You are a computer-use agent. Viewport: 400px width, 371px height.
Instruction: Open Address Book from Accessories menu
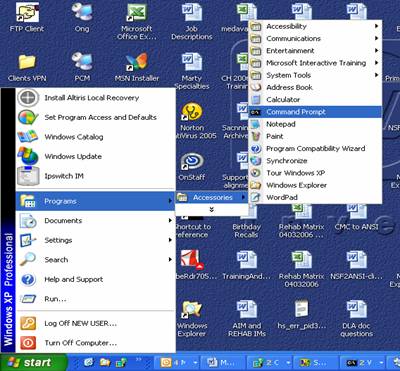[315, 87]
